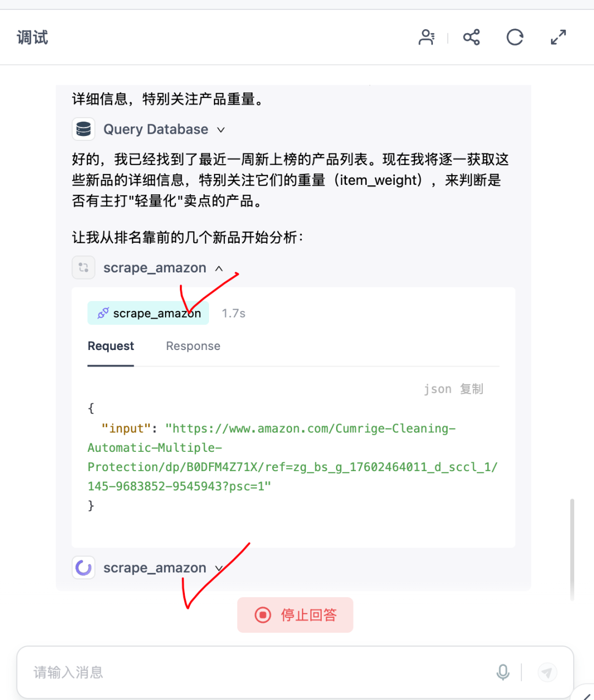Click the share icon in debug header

pos(471,37)
